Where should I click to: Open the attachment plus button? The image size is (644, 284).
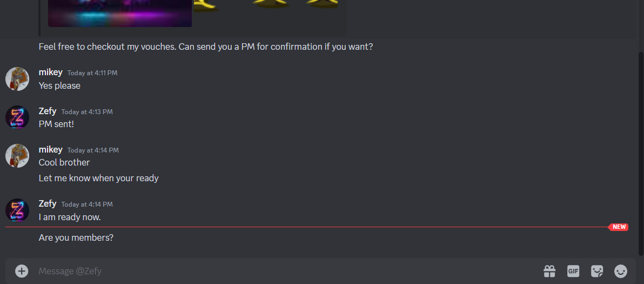point(22,271)
